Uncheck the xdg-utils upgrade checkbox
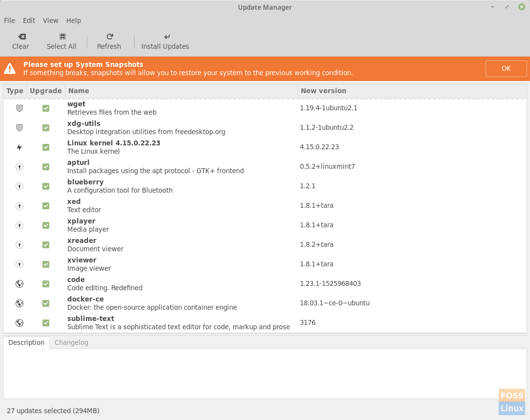 coord(46,128)
